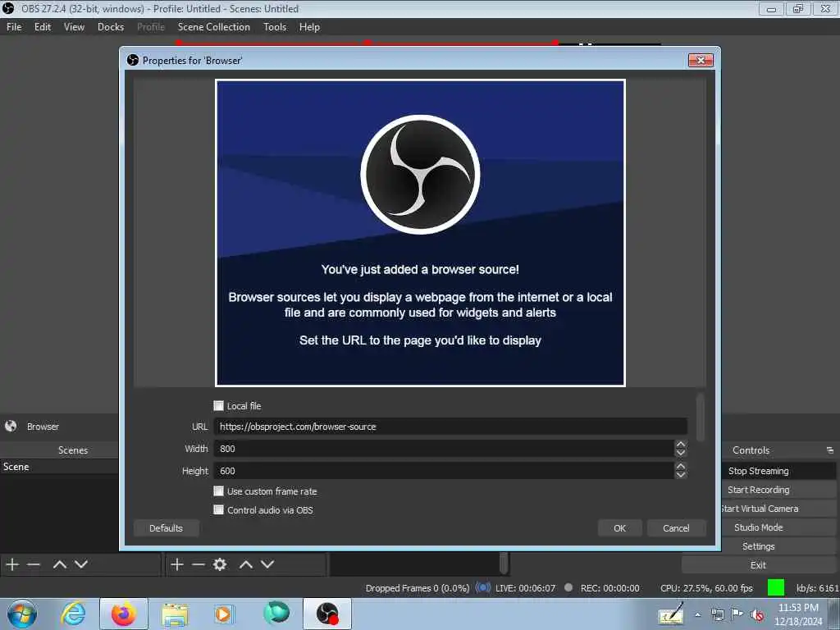Click the scrollbar handle beside the sources toolbar
840x630 pixels.
point(504,564)
